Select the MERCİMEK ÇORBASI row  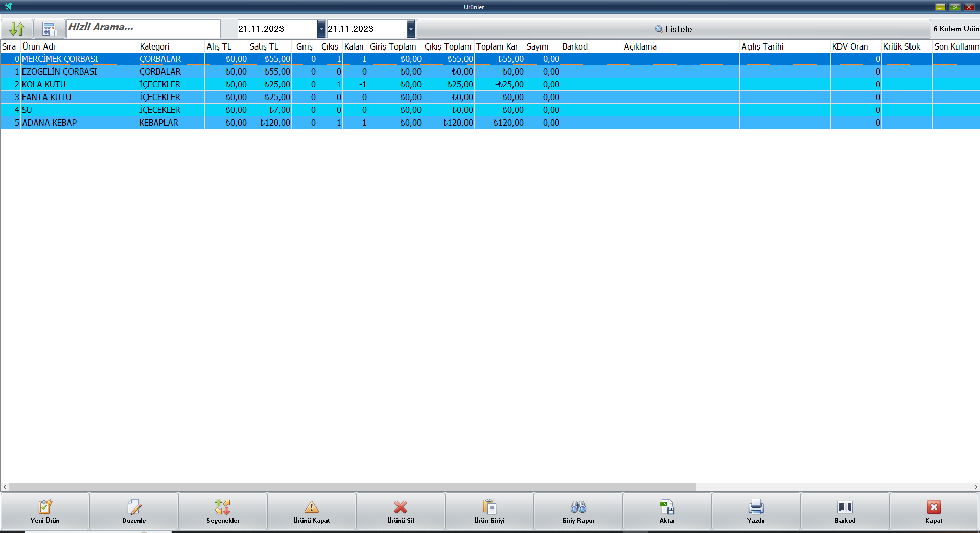point(490,59)
